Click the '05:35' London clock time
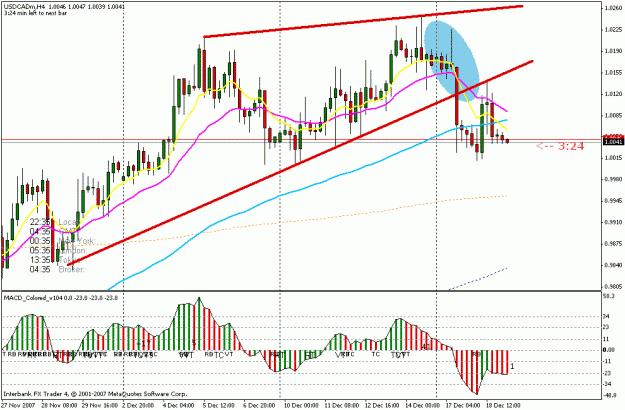 [40, 251]
